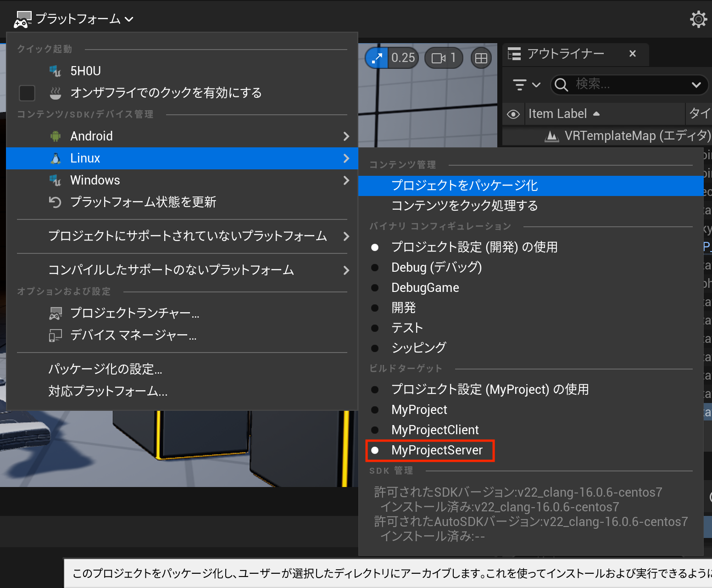712x588 pixels.
Task: Open the Platforms (プラットフォーム) dropdown
Action: click(x=73, y=19)
